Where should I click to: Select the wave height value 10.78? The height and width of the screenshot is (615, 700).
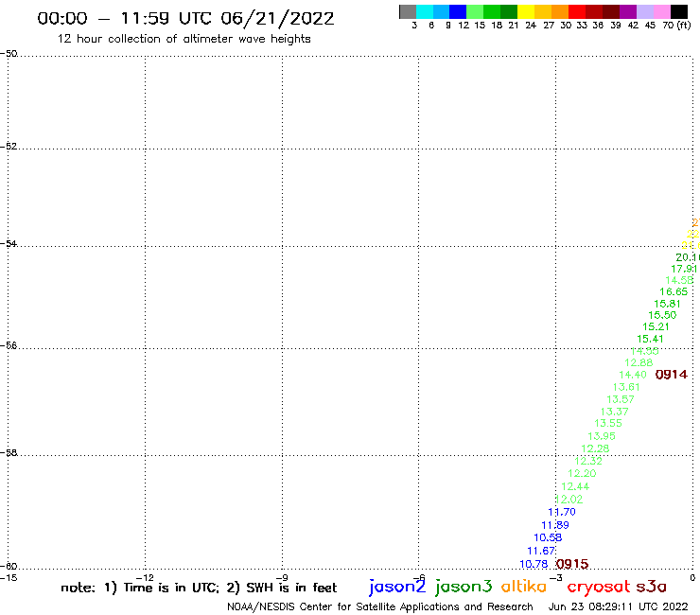coord(534,564)
